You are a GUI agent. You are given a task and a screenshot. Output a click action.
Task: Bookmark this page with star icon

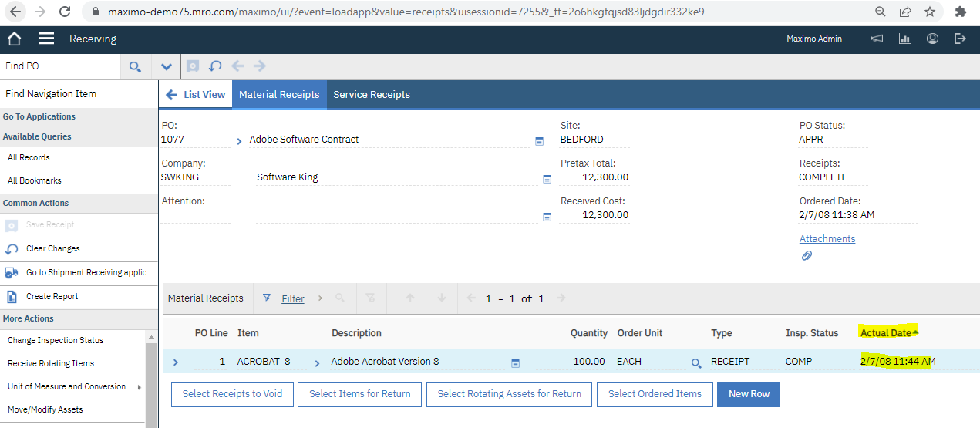click(930, 12)
